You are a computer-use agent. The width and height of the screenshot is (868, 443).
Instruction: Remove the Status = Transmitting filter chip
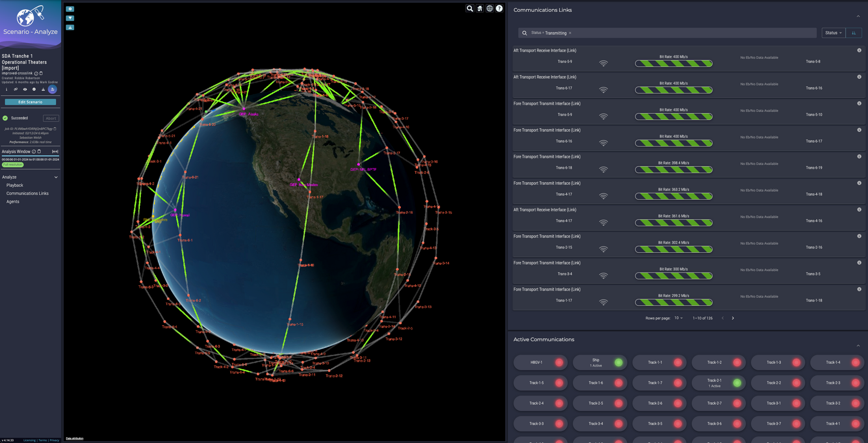coord(570,33)
